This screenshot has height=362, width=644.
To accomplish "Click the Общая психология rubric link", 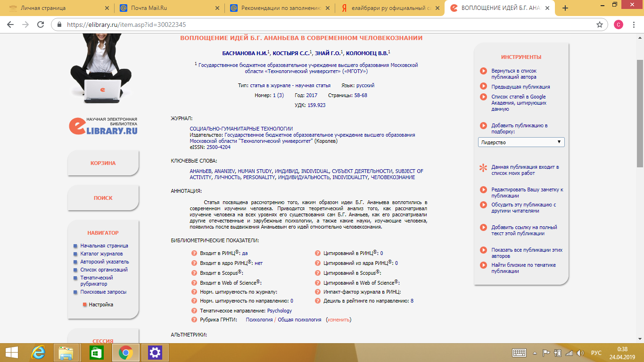I will point(299,320).
